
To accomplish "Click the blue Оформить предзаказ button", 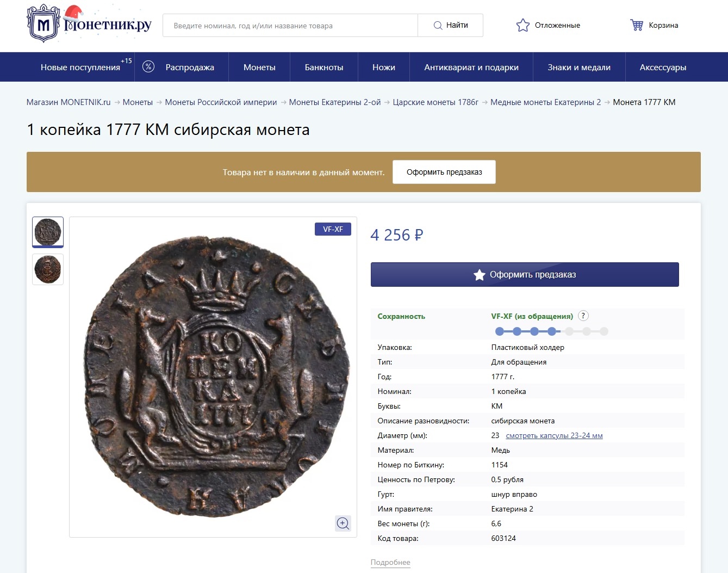I will (x=525, y=275).
